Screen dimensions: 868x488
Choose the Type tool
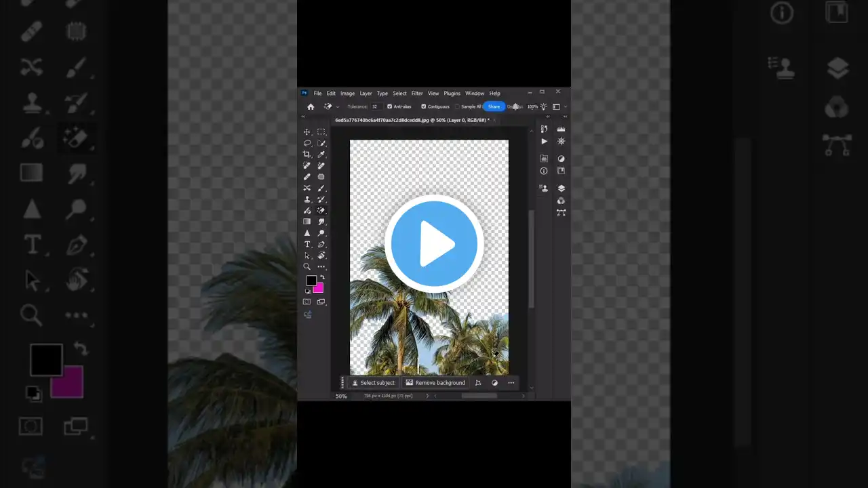pos(307,244)
